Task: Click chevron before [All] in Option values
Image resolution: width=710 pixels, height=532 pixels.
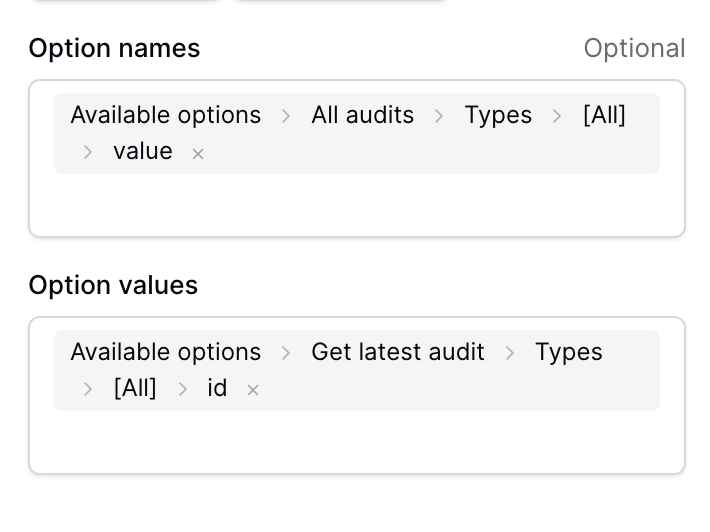Action: point(88,389)
